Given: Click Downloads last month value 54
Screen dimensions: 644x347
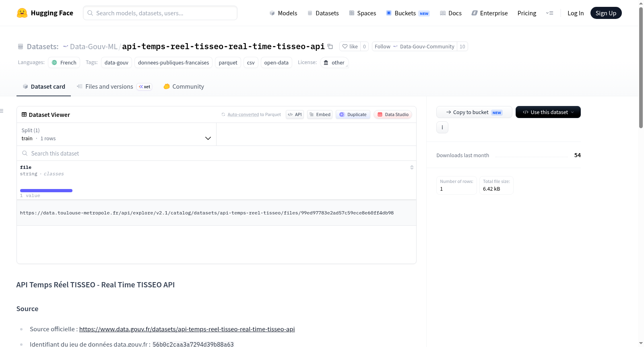Looking at the screenshot, I should [577, 155].
